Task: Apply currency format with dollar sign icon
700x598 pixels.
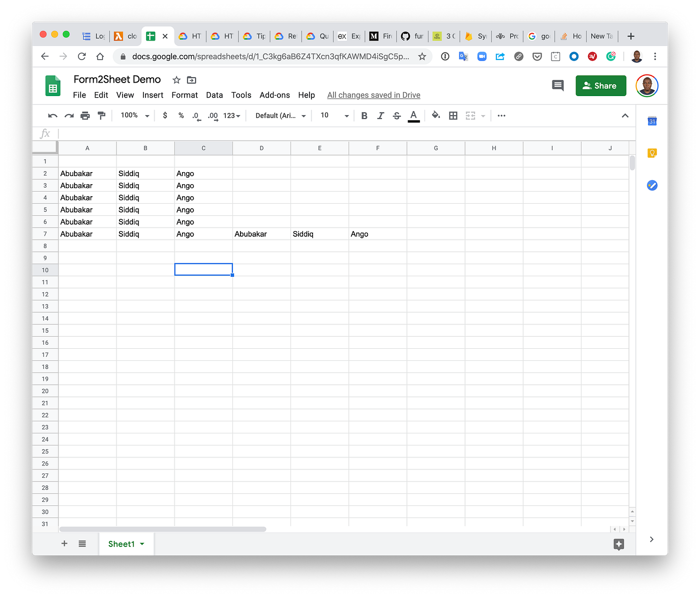Action: click(x=165, y=116)
